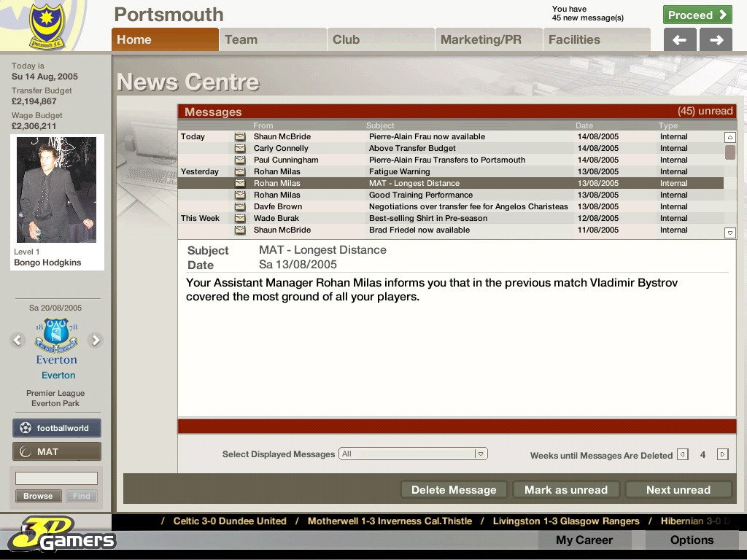Decrease weeks until messages are deleted

pyautogui.click(x=683, y=454)
